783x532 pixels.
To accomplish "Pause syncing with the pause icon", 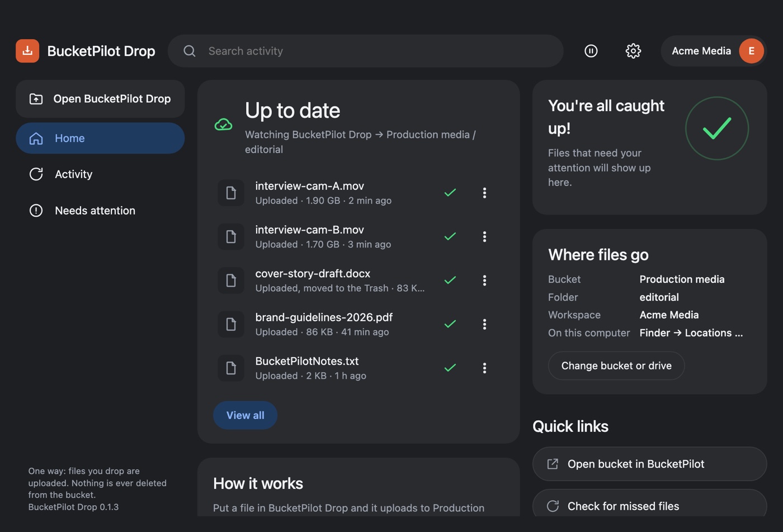I will 591,51.
